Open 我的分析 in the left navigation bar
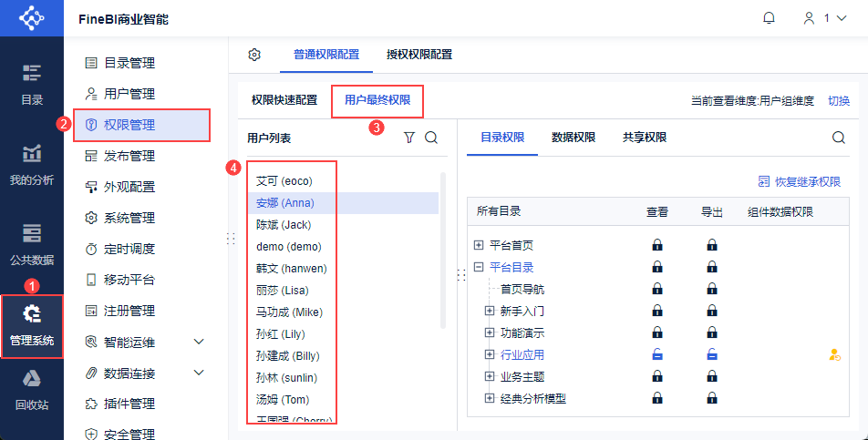The width and height of the screenshot is (868, 440). (x=32, y=165)
